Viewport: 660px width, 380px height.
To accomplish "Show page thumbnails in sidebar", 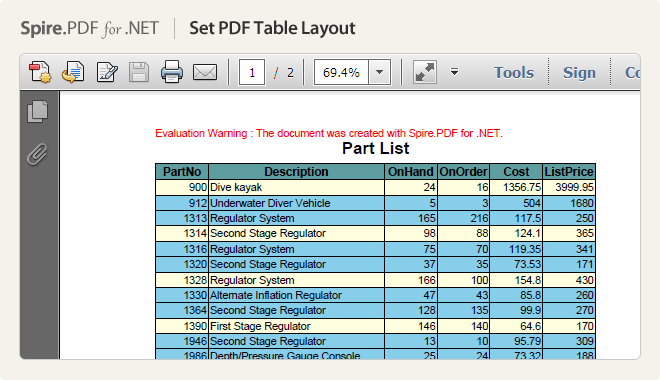I will point(38,112).
